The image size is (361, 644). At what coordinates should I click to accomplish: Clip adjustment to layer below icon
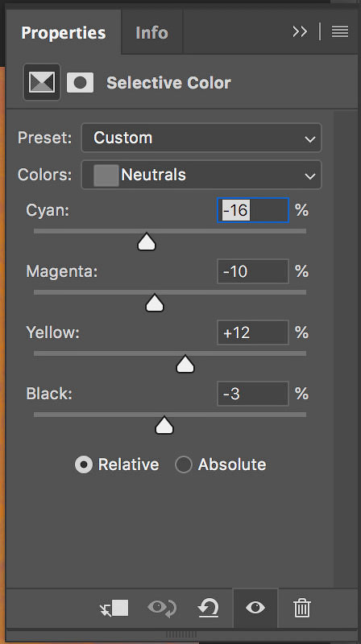point(114,608)
